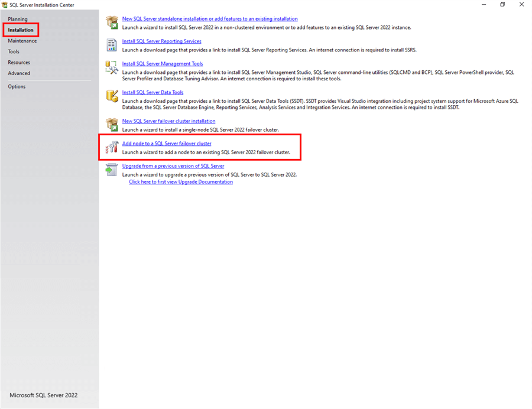
Task: Click the Reporting Services document icon
Action: pyautogui.click(x=112, y=45)
